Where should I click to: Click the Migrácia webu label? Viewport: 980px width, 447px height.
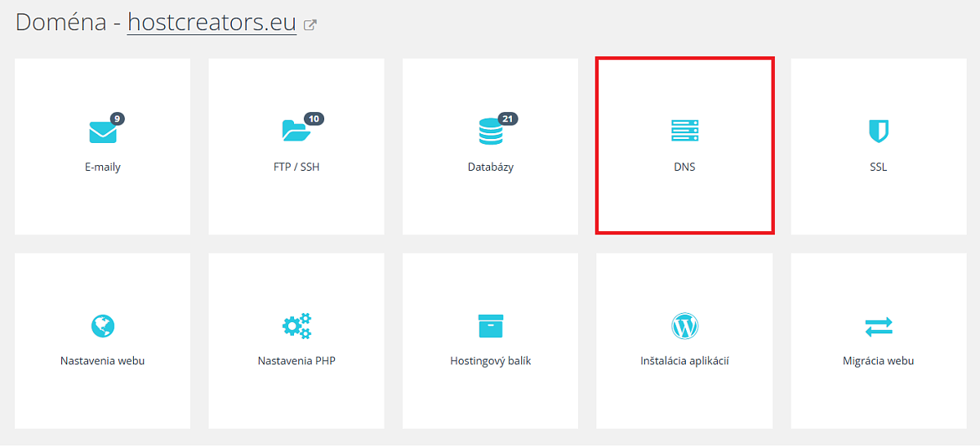click(878, 360)
